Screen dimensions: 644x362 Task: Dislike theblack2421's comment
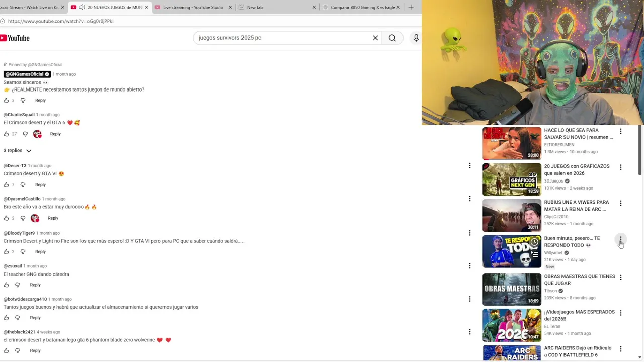[18, 351]
